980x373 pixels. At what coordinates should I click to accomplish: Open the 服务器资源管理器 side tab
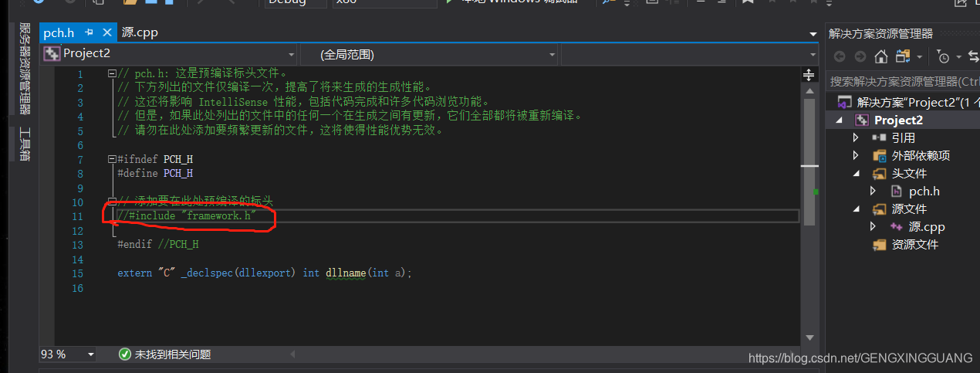pos(25,68)
